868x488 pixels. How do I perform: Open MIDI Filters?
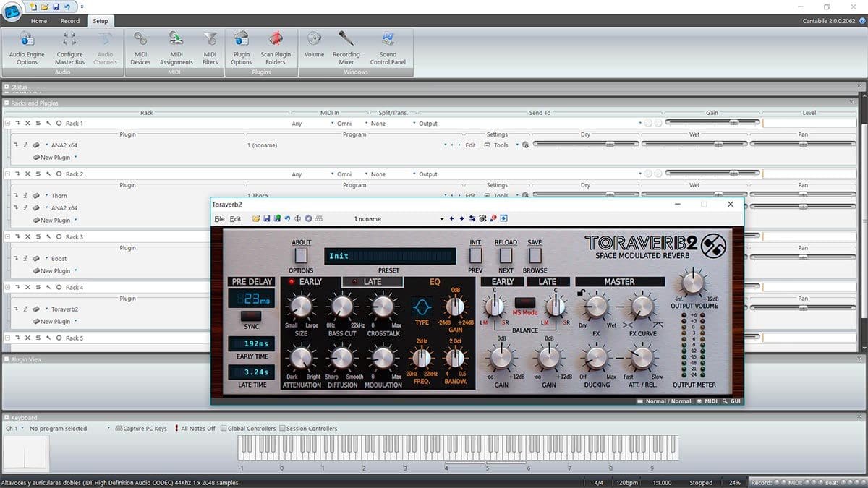click(210, 48)
